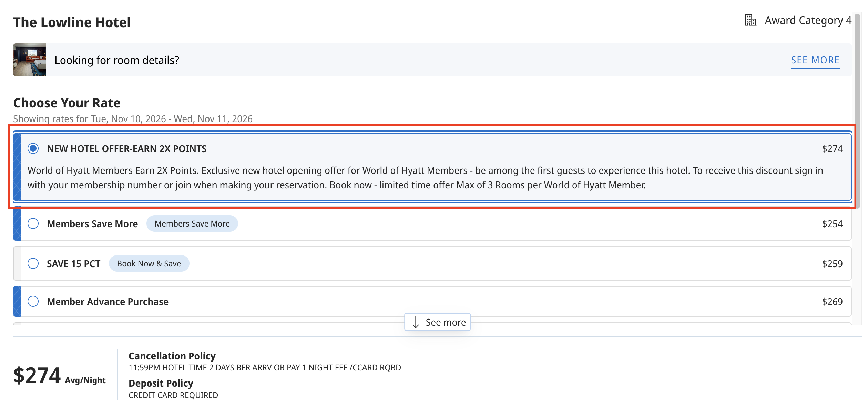Choose the SAVE 15 PCT rate radio button
The width and height of the screenshot is (868, 408).
point(33,264)
